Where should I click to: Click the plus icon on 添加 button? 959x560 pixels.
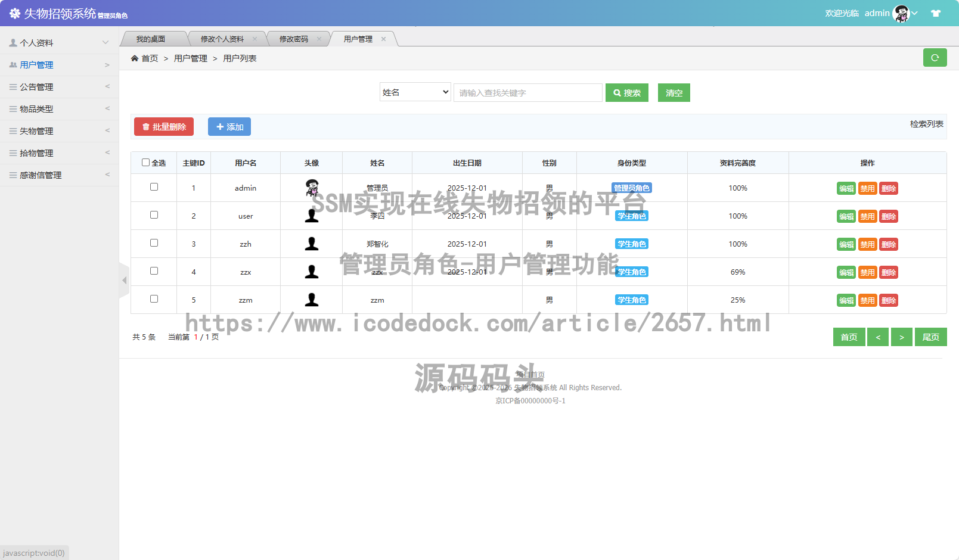coord(219,126)
